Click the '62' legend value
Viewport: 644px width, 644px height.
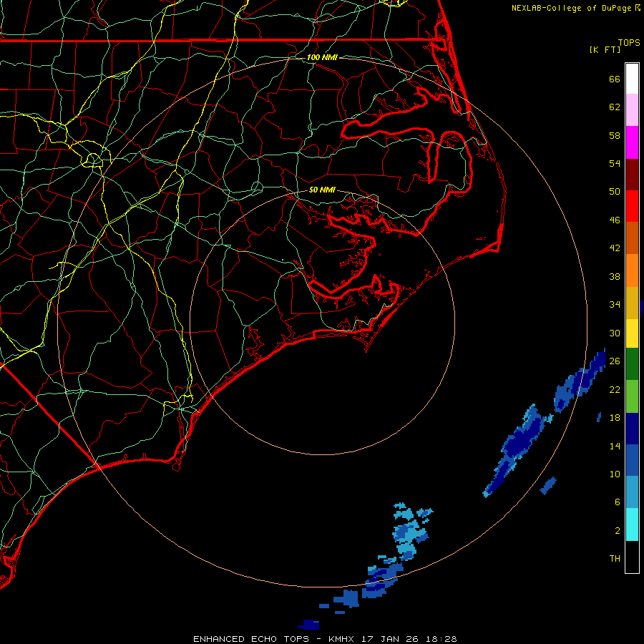point(615,107)
